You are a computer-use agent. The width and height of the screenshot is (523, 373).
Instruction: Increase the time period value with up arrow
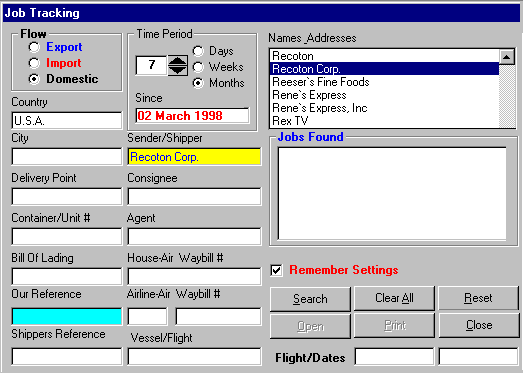(x=177, y=60)
